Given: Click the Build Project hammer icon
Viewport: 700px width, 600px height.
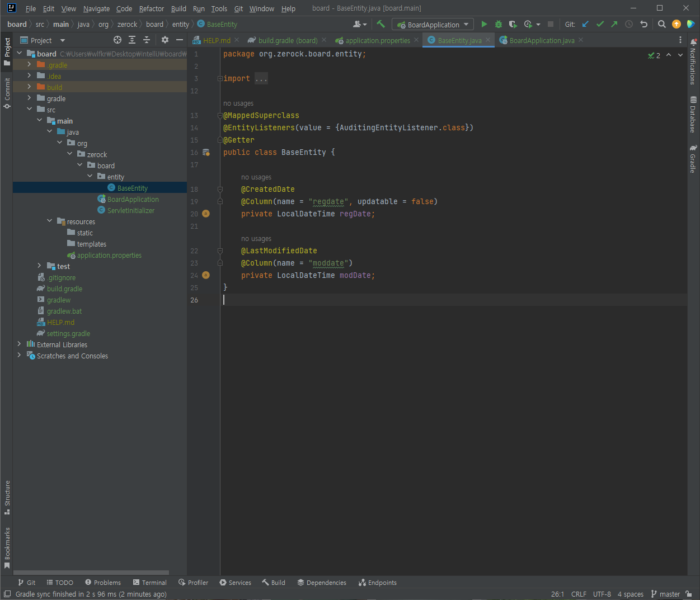Looking at the screenshot, I should pyautogui.click(x=381, y=24).
